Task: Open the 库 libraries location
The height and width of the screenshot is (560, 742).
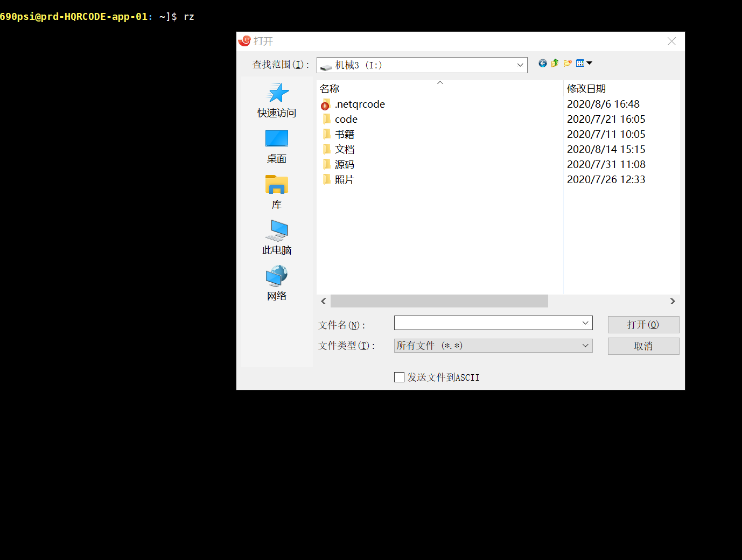Action: (x=277, y=192)
